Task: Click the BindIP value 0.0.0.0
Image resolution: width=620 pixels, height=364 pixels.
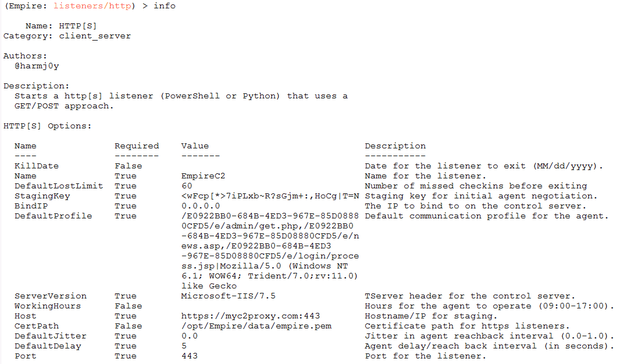Action: 201,206
